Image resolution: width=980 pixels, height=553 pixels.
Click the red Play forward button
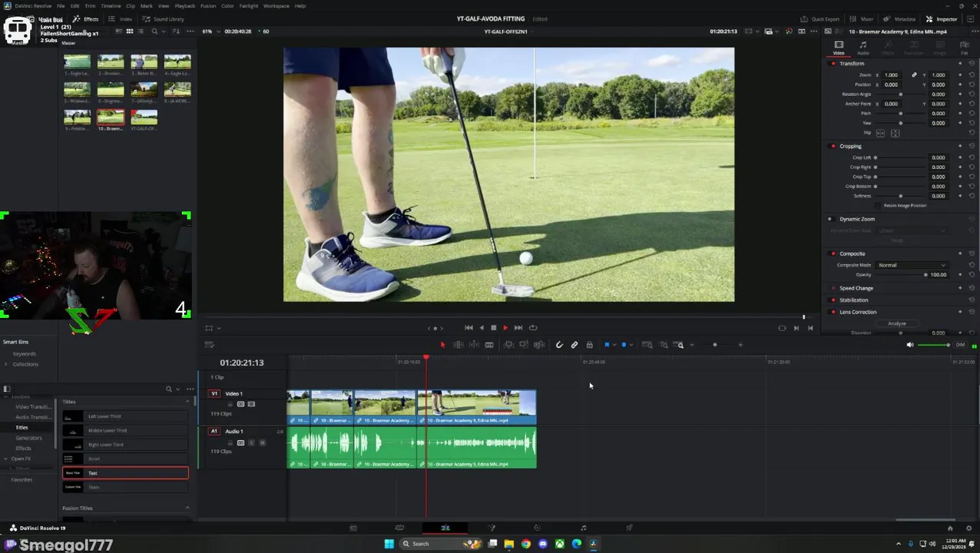tap(505, 328)
